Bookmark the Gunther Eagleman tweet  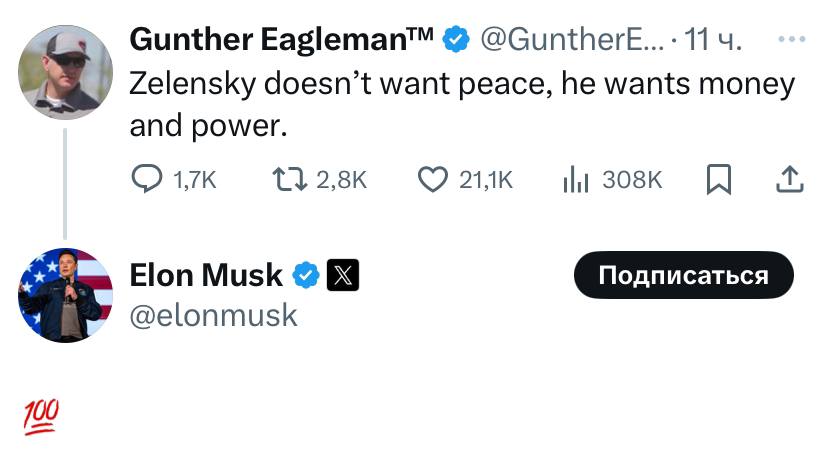pyautogui.click(x=719, y=179)
